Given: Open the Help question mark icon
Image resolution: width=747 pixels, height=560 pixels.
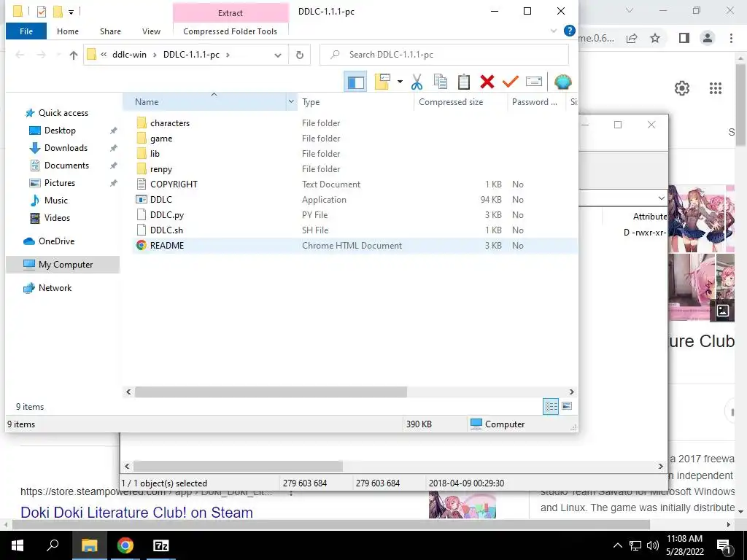Looking at the screenshot, I should tap(569, 31).
